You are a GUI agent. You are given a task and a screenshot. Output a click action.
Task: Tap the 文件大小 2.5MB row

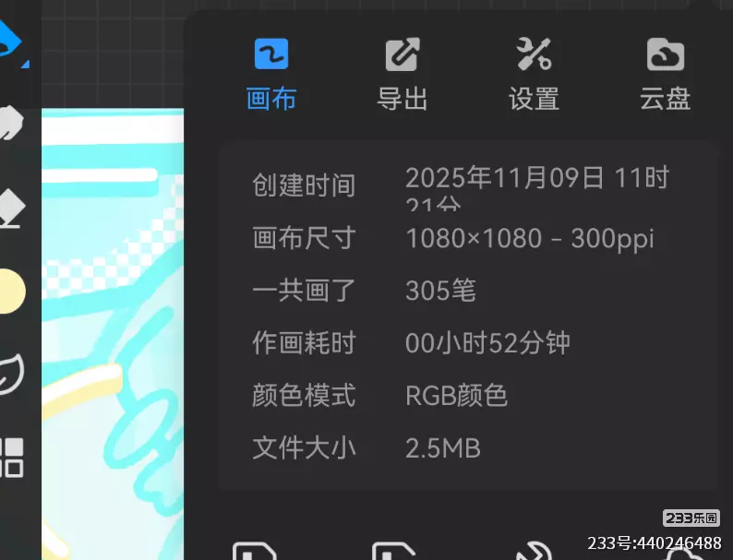point(366,447)
